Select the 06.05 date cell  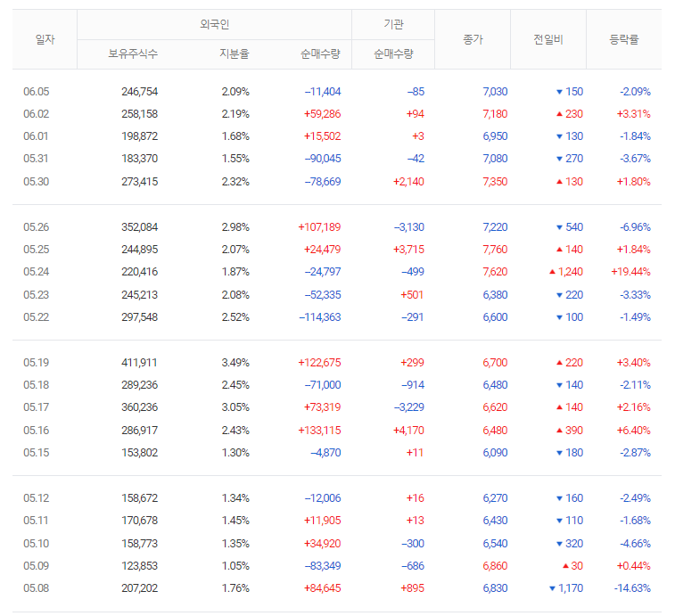(37, 92)
